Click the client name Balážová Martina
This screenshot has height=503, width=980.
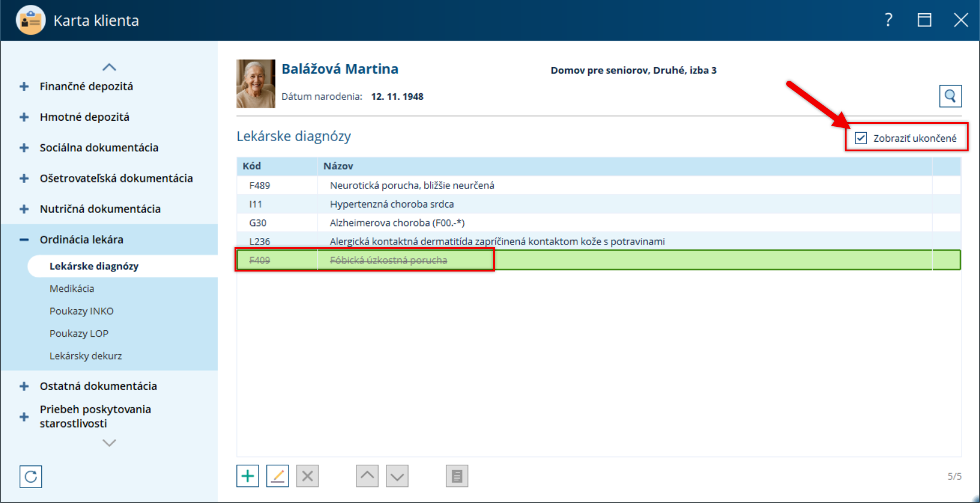point(340,69)
